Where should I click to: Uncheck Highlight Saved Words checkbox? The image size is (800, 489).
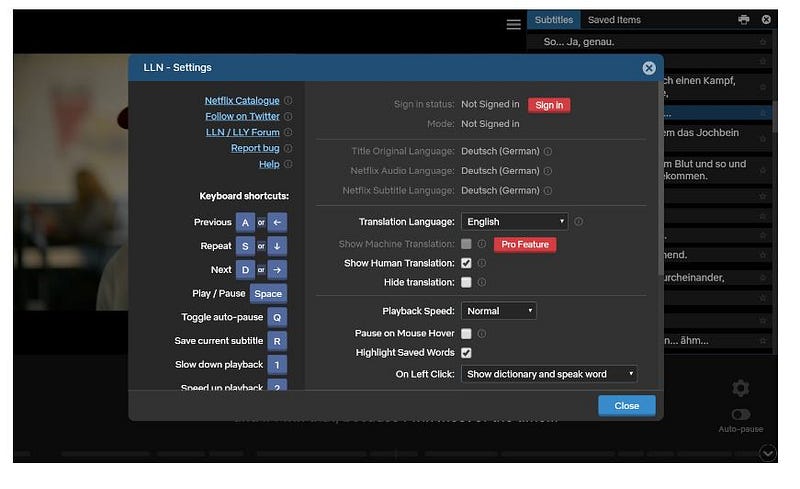click(x=466, y=353)
